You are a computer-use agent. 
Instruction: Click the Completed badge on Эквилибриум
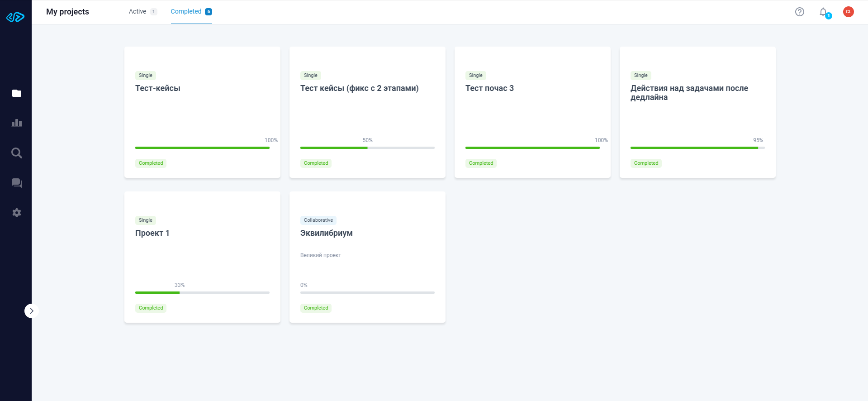[316, 308]
